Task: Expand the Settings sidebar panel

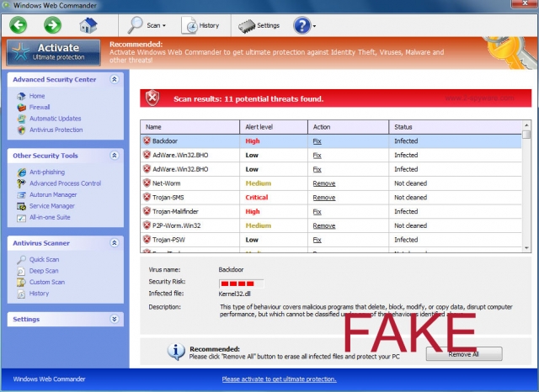Action: coord(115,319)
